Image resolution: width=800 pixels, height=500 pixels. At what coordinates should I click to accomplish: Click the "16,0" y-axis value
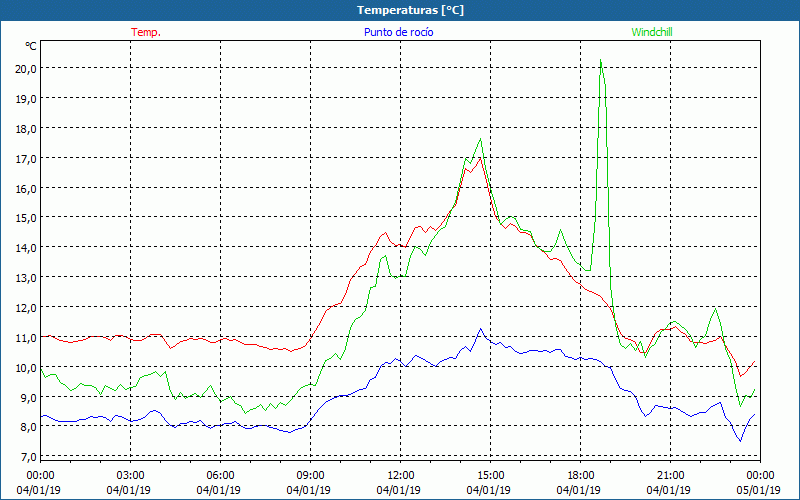[x=26, y=188]
